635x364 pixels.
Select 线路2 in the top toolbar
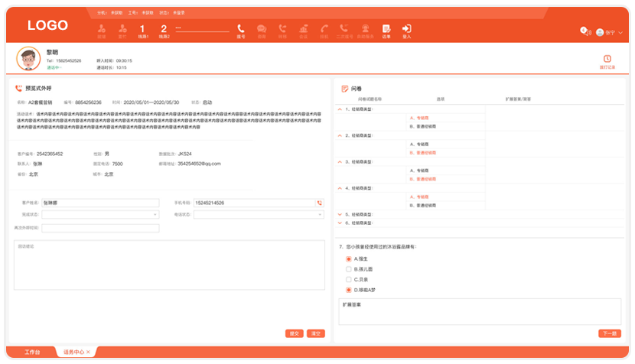[x=163, y=31]
